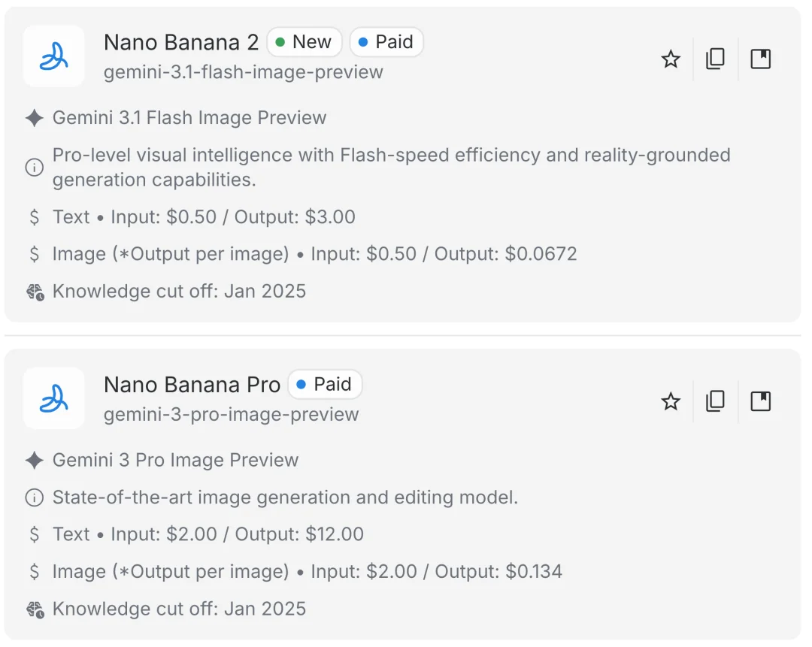Image resolution: width=812 pixels, height=647 pixels.
Task: Click the info icon on Nano Banana 2 description
Action: point(34,168)
